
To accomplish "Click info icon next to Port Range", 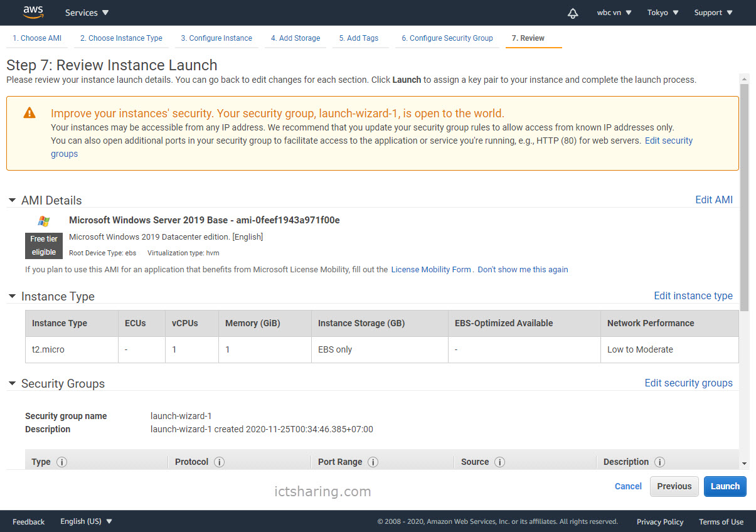I will pyautogui.click(x=373, y=462).
